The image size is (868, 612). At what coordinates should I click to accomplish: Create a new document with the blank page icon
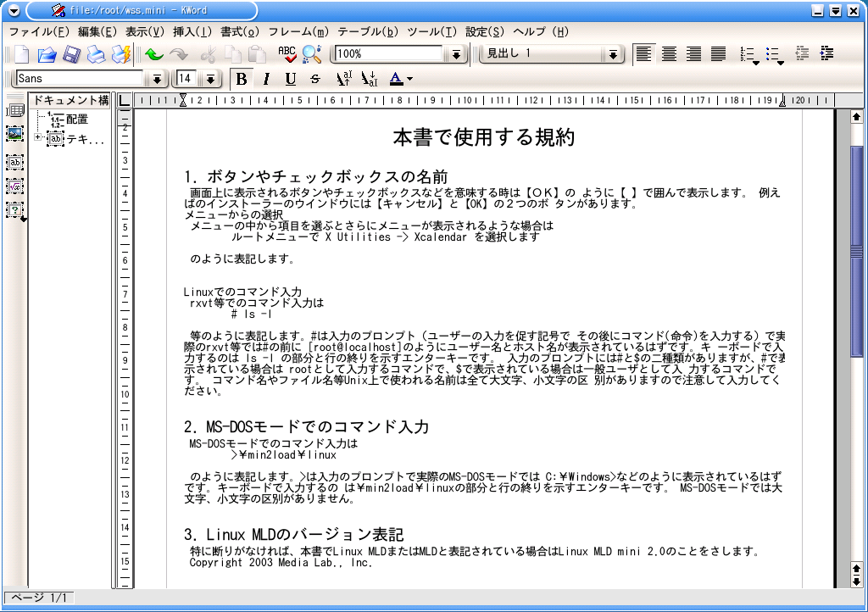[21, 54]
